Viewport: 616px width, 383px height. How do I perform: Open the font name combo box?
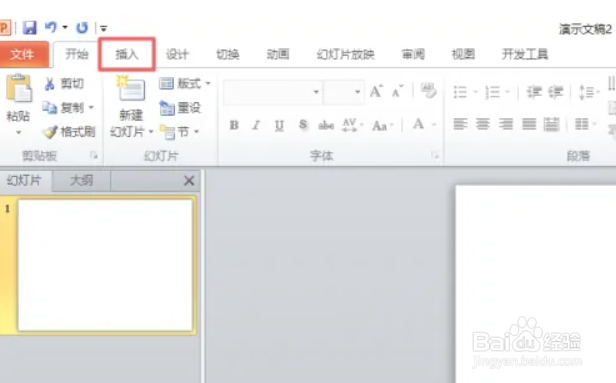pos(272,92)
